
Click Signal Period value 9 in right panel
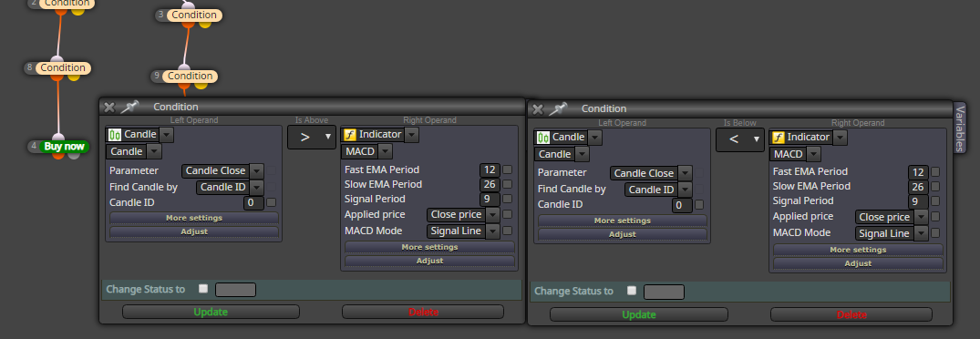(x=918, y=201)
